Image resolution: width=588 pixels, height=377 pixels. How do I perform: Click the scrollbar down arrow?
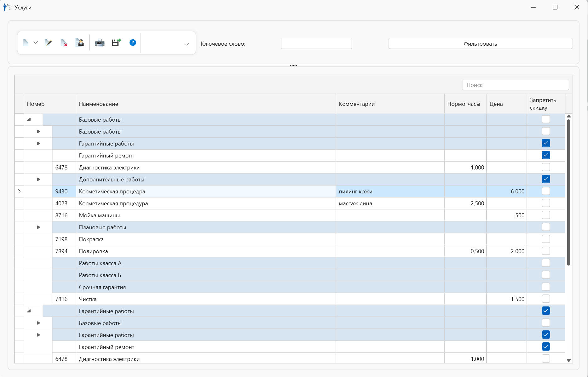(569, 360)
